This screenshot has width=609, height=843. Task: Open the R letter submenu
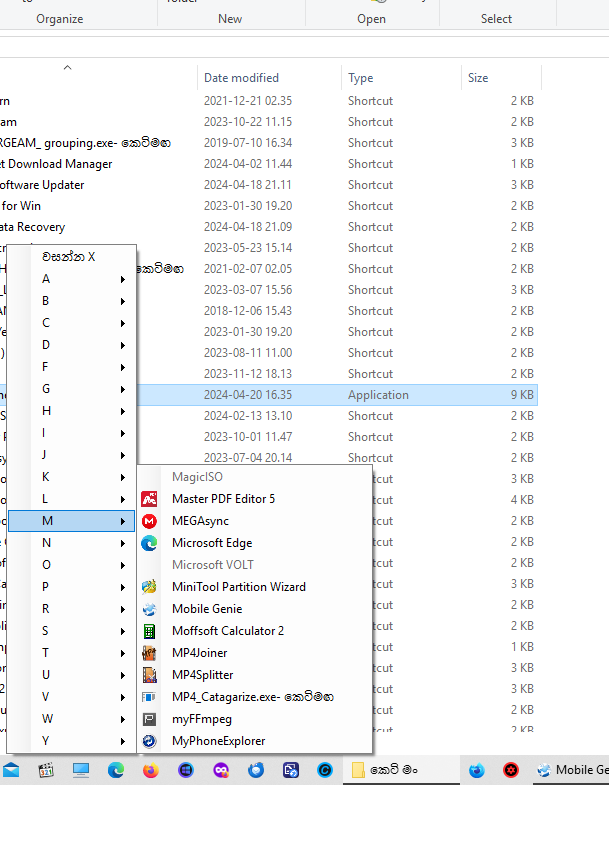click(x=71, y=609)
